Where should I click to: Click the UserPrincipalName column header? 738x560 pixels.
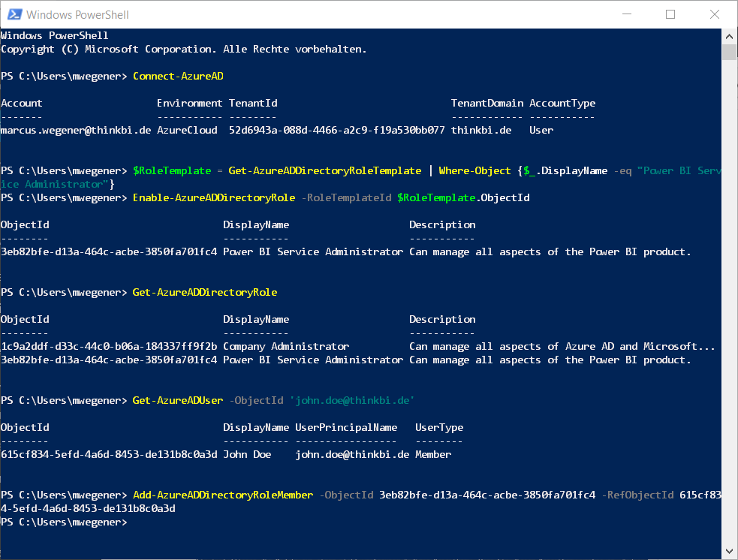point(346,428)
